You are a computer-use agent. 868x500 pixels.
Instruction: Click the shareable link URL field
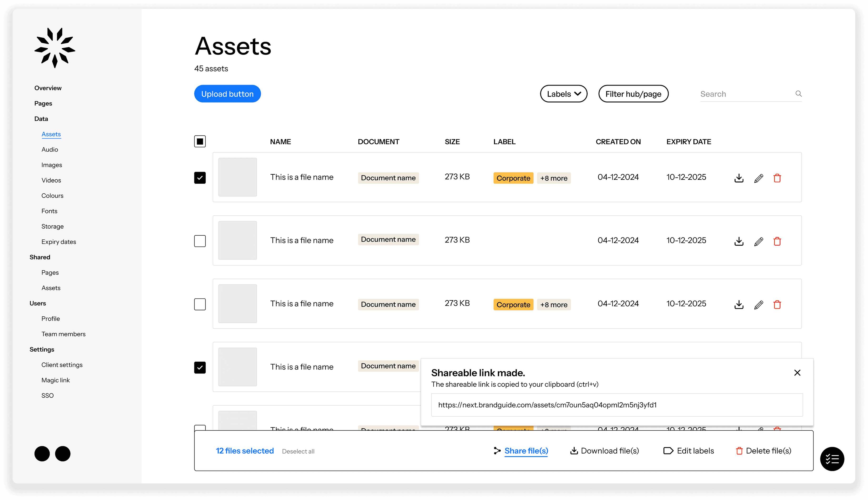click(x=616, y=405)
